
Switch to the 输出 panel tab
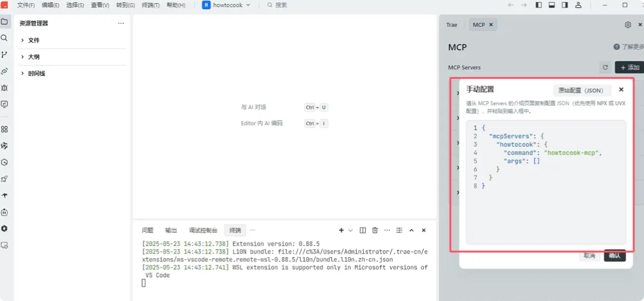coord(171,230)
